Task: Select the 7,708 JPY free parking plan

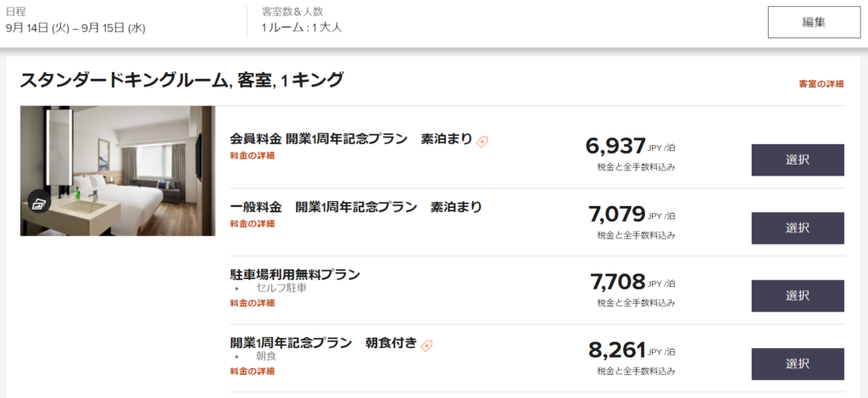Action: click(x=797, y=295)
